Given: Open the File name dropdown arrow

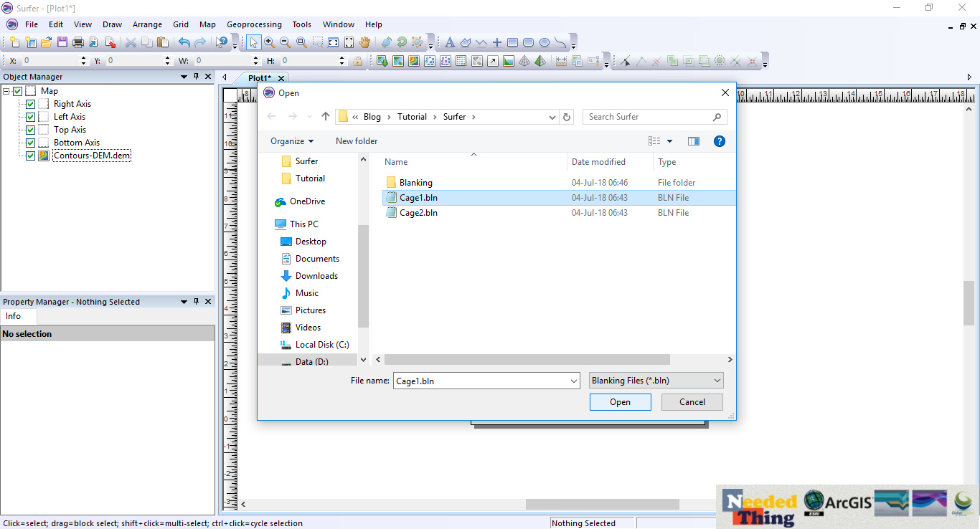Looking at the screenshot, I should click(573, 381).
